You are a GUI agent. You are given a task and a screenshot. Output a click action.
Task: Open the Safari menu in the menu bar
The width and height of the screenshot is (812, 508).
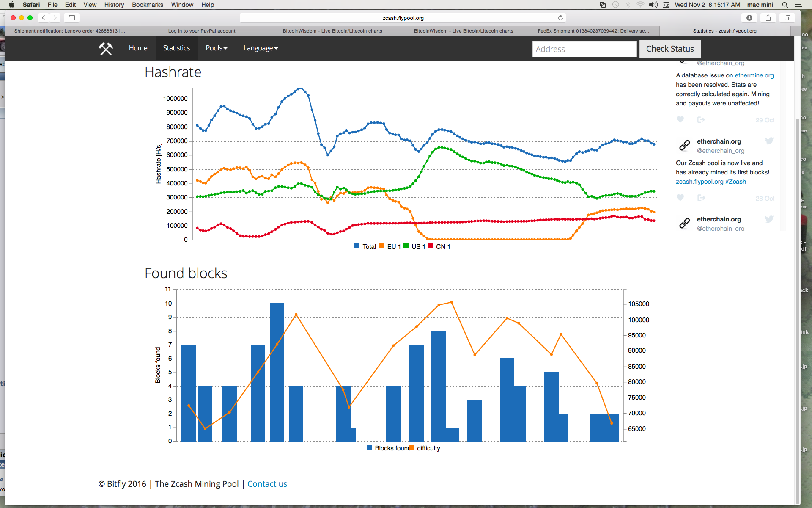pos(31,5)
